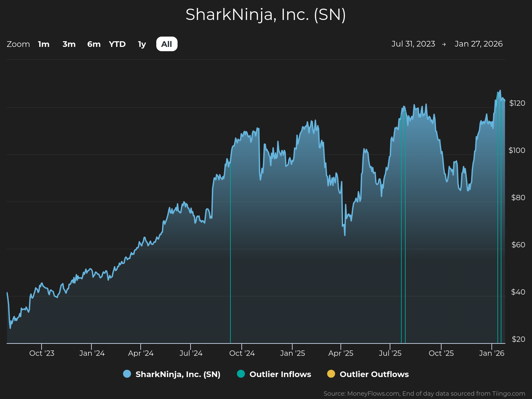This screenshot has width=532, height=399.
Task: Select the 3m zoom range
Action: (x=69, y=44)
